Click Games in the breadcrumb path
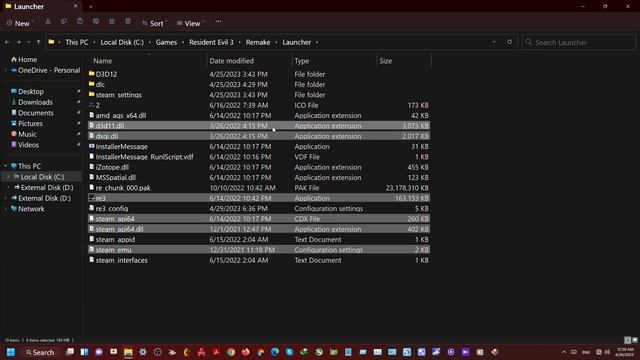 click(x=166, y=42)
